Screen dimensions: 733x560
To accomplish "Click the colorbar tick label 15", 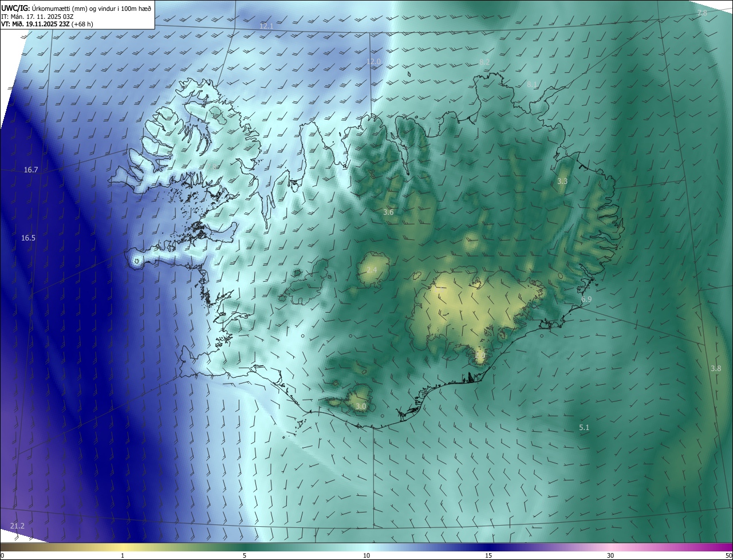I will click(x=488, y=556).
